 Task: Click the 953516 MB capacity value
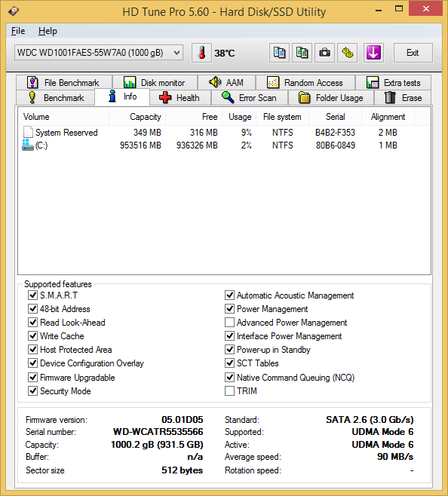(x=140, y=145)
